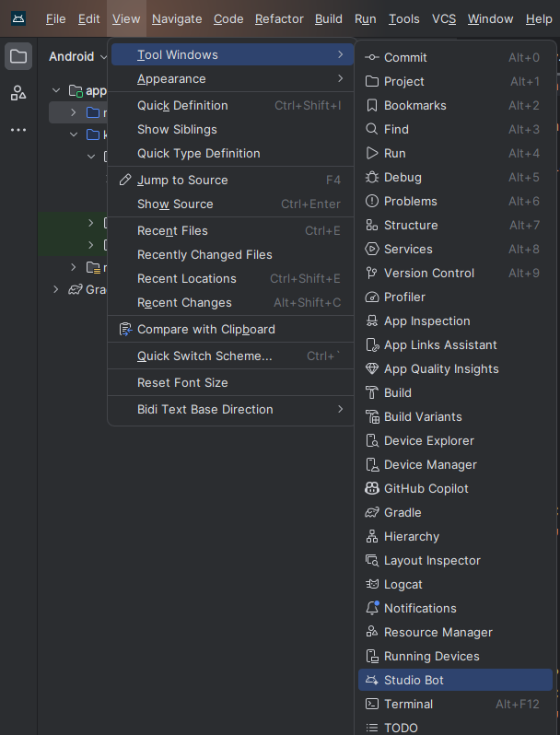The width and height of the screenshot is (560, 735).
Task: Expand the Gradle Scripts tree node
Action: [x=56, y=289]
